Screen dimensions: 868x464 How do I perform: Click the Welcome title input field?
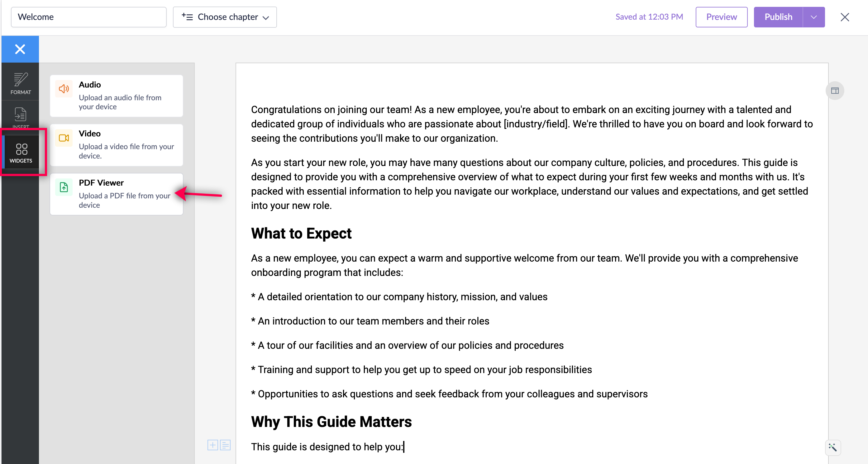(88, 17)
